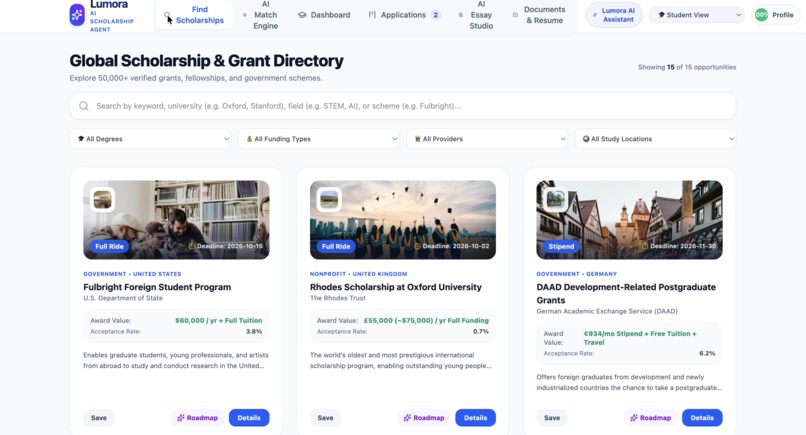Click the Rhodes card provider logo badge
806x435 pixels.
point(329,200)
